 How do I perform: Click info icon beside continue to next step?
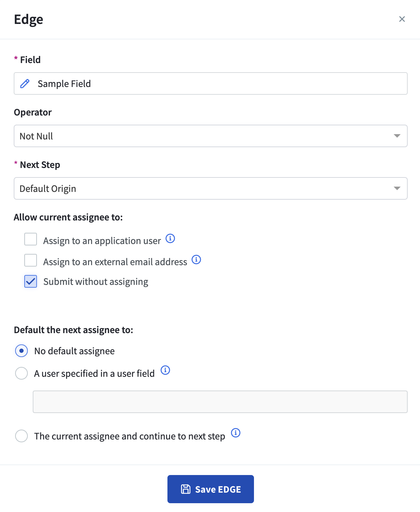[236, 433]
